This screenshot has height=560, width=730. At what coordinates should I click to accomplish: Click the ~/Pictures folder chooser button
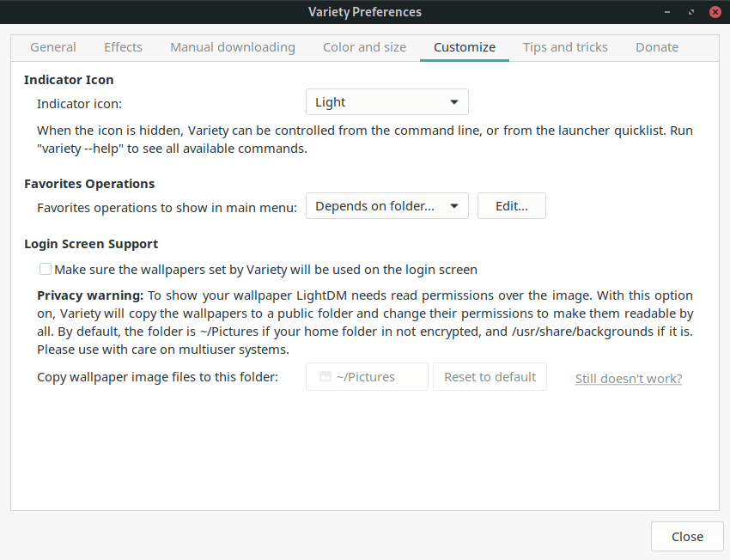pyautogui.click(x=367, y=376)
